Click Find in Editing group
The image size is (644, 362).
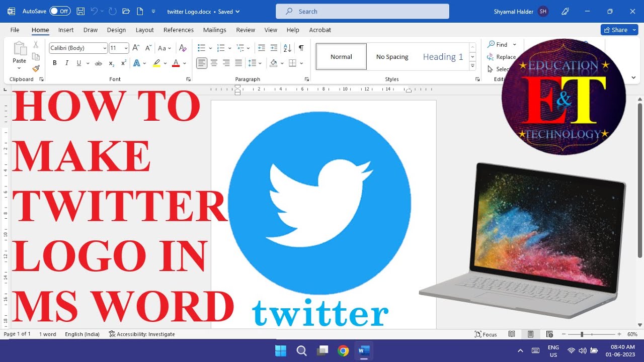pyautogui.click(x=497, y=45)
